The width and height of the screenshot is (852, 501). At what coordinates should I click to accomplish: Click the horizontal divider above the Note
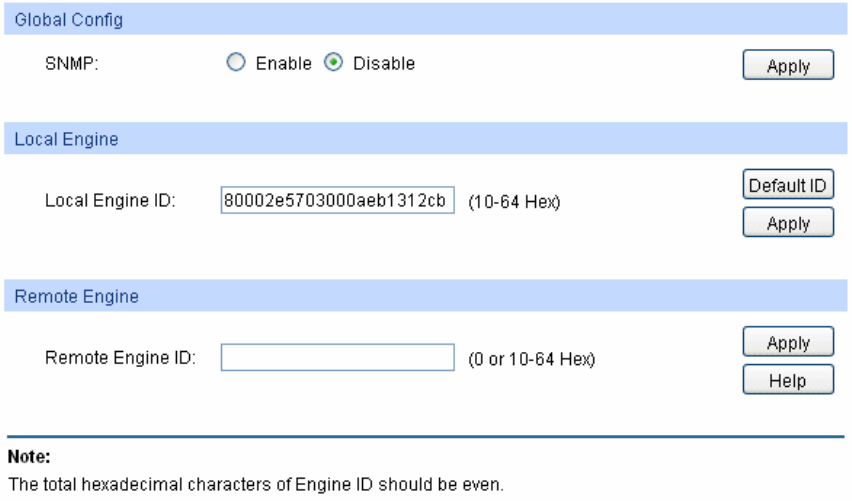[426, 435]
